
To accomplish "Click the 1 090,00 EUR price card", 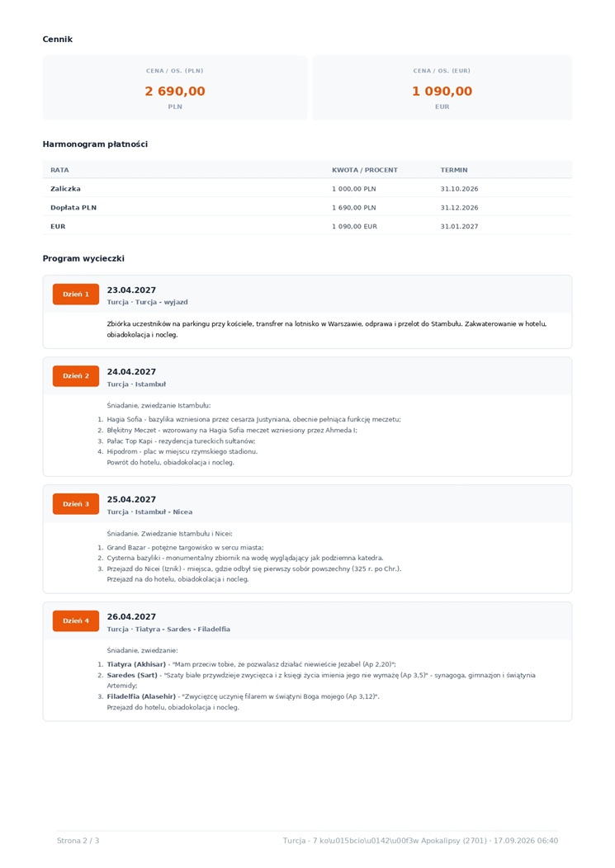I will pyautogui.click(x=442, y=88).
